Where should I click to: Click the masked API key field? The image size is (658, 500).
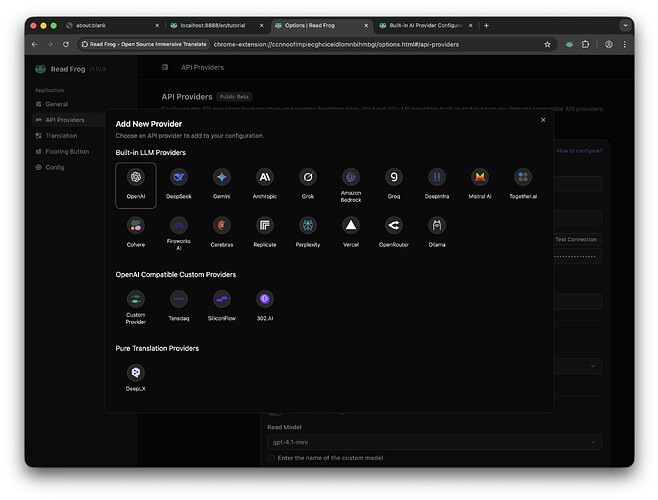[x=578, y=256]
